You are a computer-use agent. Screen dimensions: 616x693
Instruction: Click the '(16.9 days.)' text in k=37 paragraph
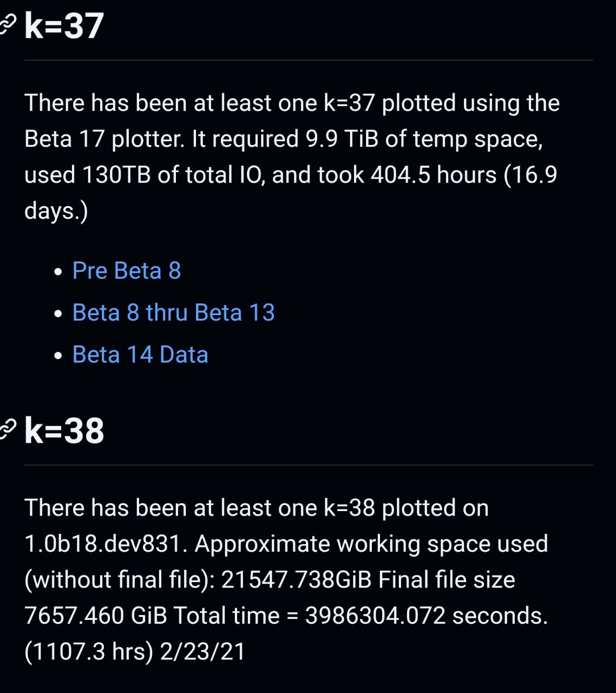click(x=291, y=193)
